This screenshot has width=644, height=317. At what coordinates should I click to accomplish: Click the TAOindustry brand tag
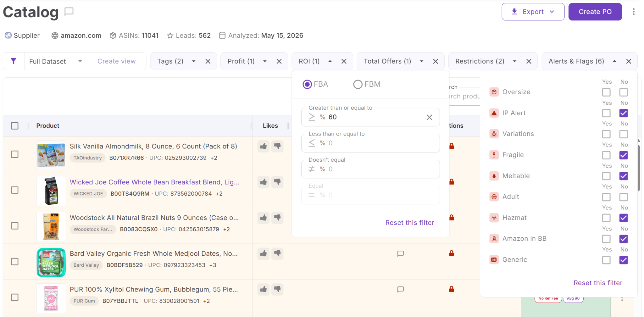[88, 158]
